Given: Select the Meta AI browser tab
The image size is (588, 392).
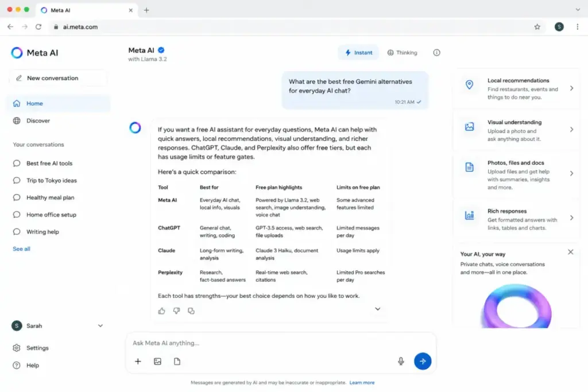Looking at the screenshot, I should (87, 10).
